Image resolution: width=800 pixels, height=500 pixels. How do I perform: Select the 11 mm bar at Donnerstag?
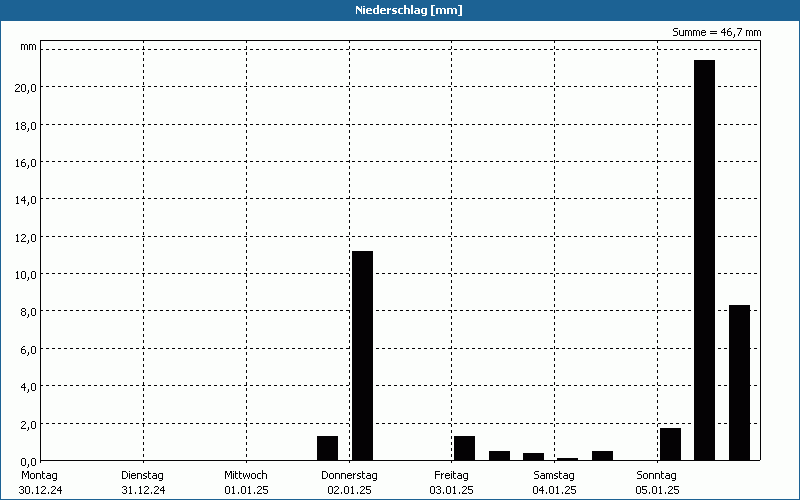pos(362,356)
